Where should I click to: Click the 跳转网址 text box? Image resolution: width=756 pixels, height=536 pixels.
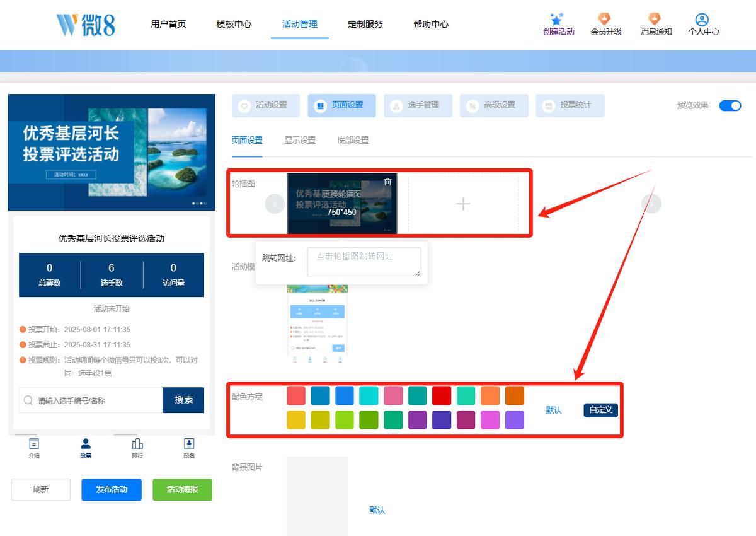coord(364,262)
